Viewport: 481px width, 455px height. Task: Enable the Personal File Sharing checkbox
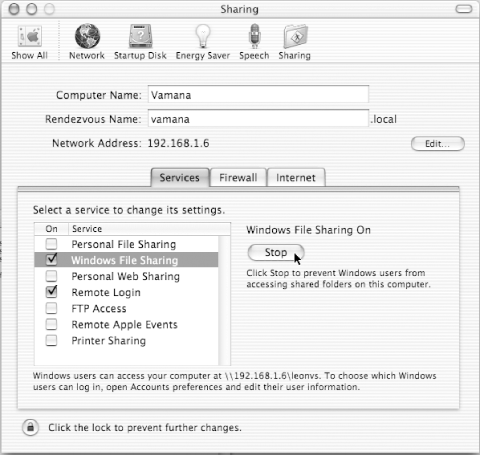[51, 244]
